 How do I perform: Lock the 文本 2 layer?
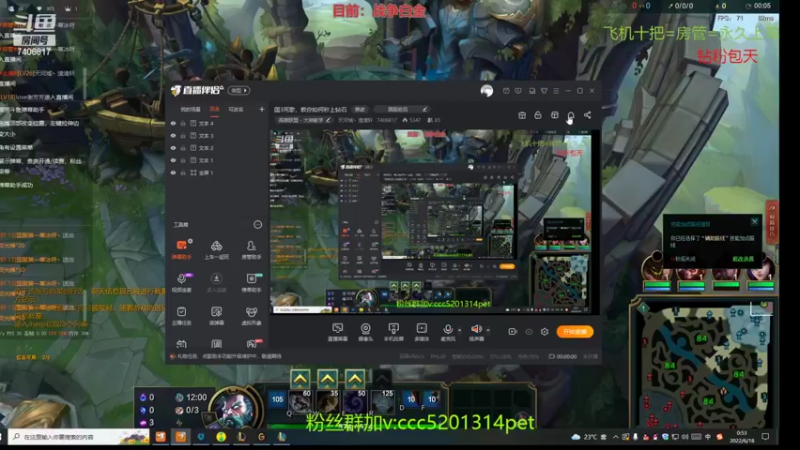[183, 148]
